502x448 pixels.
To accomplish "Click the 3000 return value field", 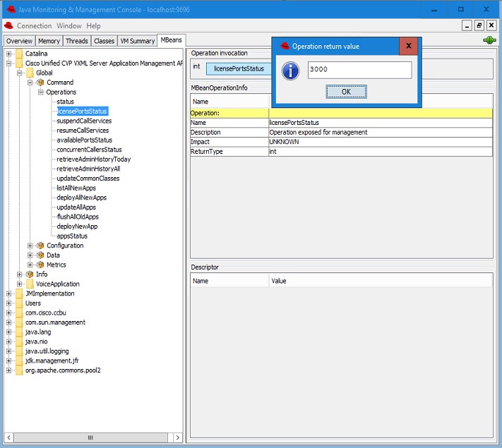I will (x=359, y=70).
